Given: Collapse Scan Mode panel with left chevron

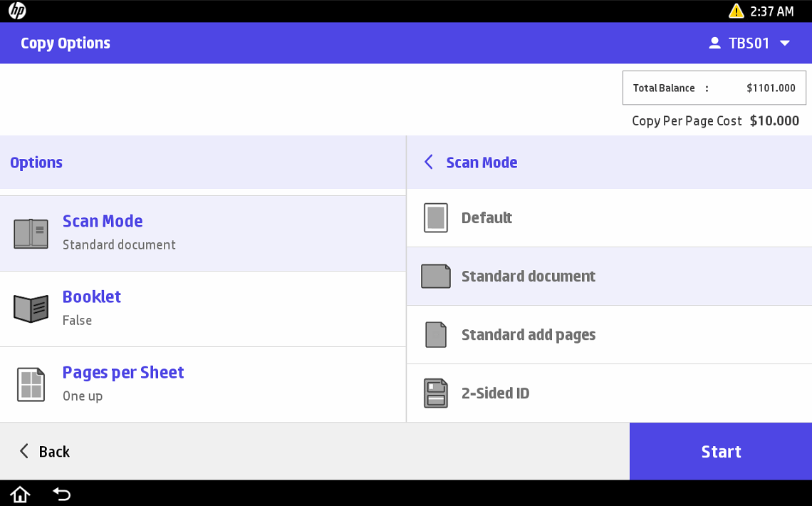Looking at the screenshot, I should [429, 162].
